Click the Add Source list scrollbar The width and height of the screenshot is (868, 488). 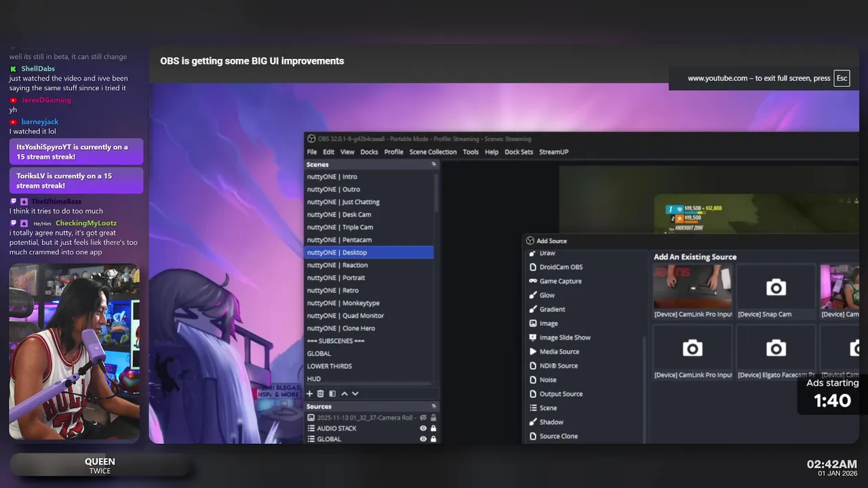(x=645, y=390)
